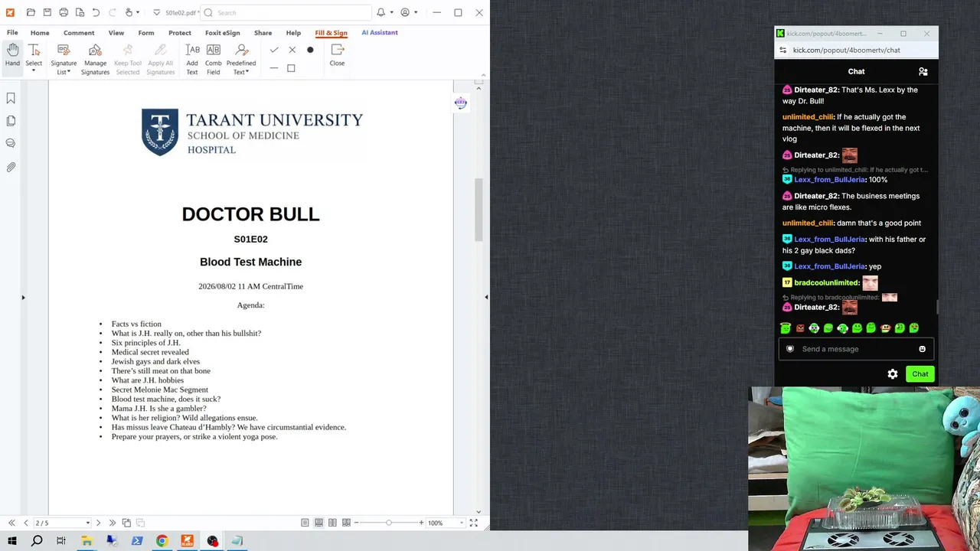Collapse the right side panel arrow
The width and height of the screenshot is (980, 551).
click(486, 297)
